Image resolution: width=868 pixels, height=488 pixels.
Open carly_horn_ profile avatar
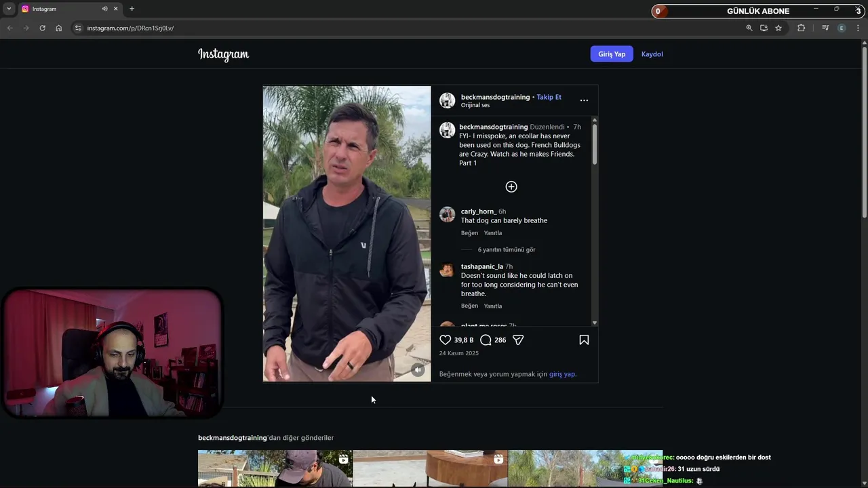tap(447, 214)
